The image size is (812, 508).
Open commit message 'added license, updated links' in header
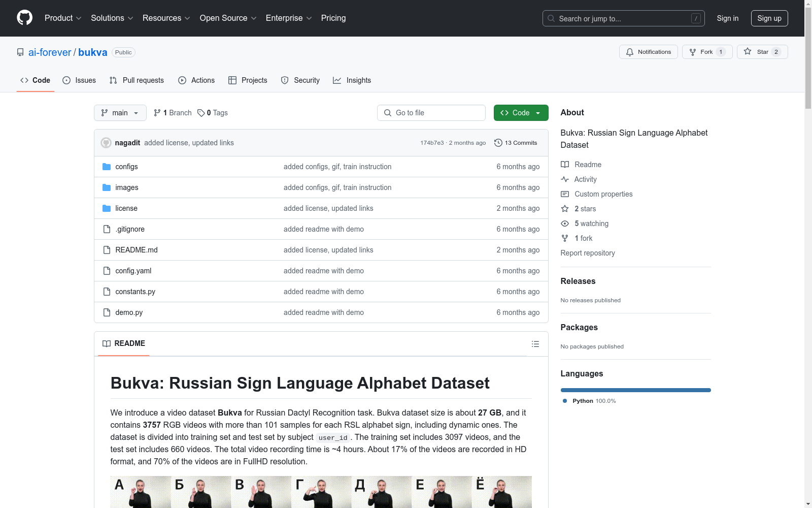tap(189, 143)
